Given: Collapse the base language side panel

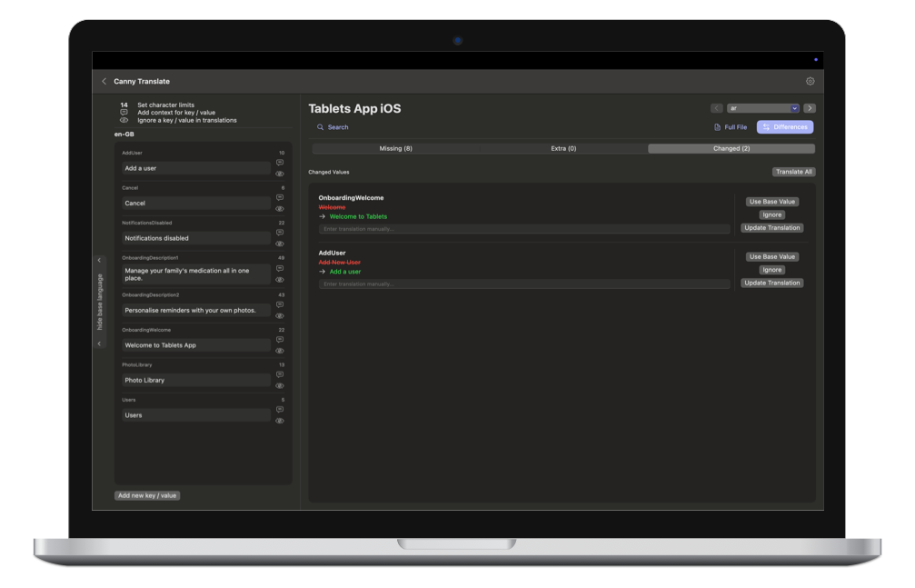Looking at the screenshot, I should pyautogui.click(x=100, y=302).
